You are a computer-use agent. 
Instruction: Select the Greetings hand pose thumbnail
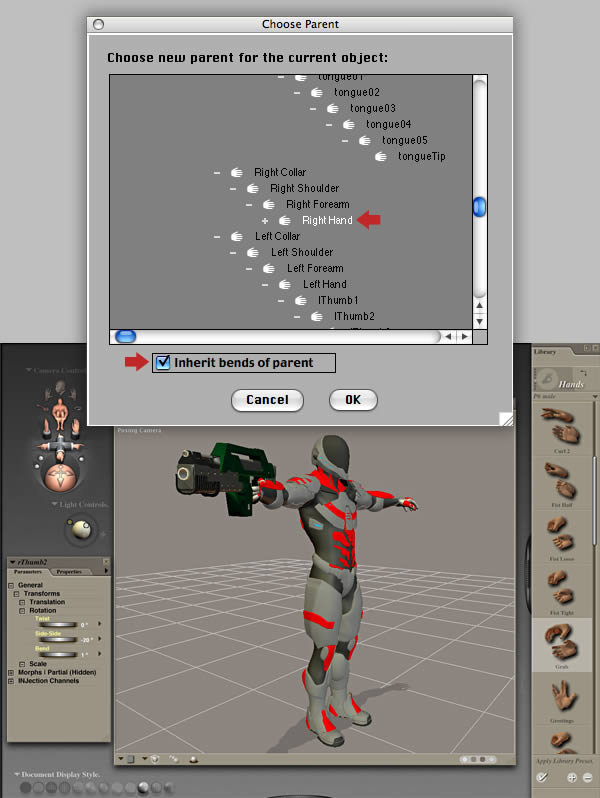(x=561, y=699)
